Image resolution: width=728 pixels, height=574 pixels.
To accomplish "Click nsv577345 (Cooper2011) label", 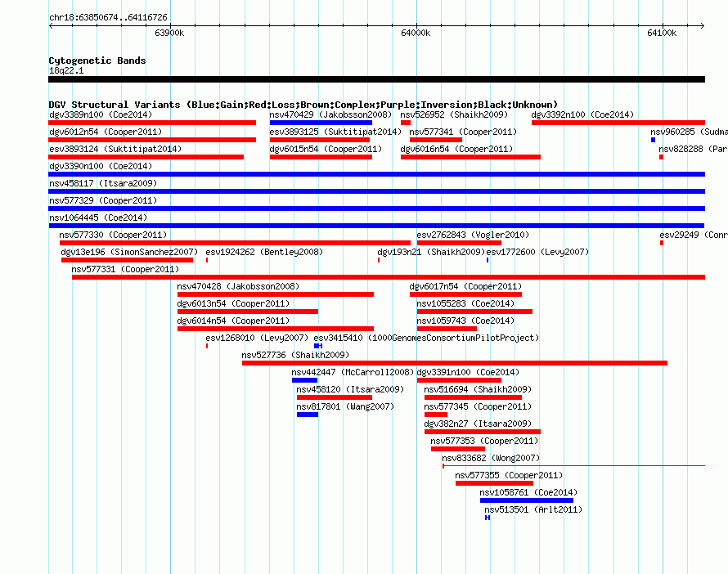I will click(478, 406).
